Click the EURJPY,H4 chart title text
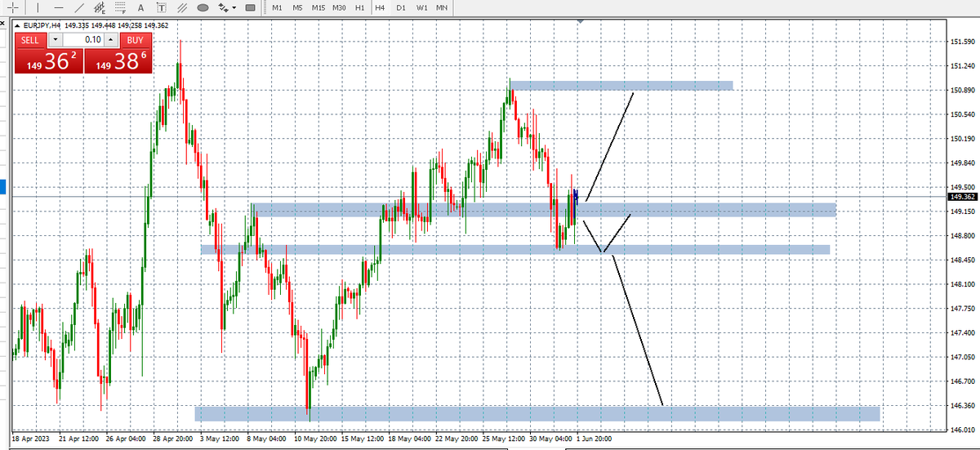Screen dimensions: 980x450 coord(43,25)
